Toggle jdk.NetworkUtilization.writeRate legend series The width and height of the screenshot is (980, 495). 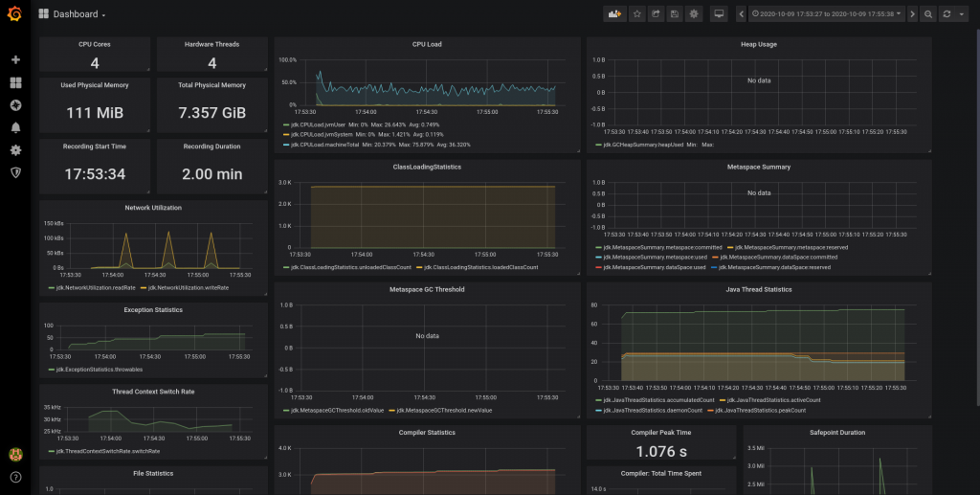tap(189, 287)
